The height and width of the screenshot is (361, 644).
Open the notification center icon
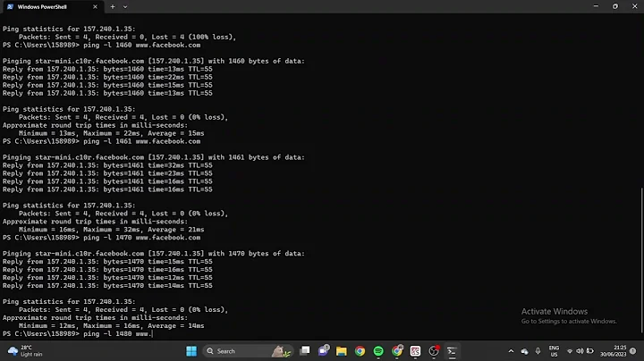tap(633, 351)
